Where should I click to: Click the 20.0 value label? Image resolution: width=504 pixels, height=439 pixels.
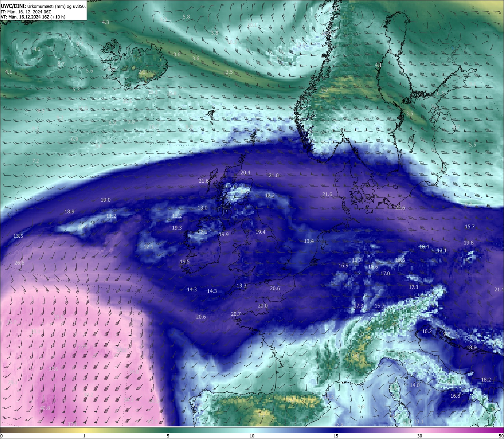263,306
